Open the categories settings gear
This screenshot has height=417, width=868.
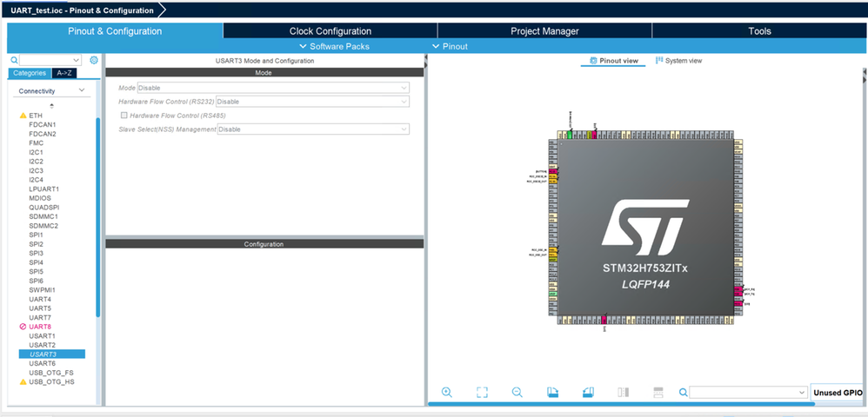94,60
